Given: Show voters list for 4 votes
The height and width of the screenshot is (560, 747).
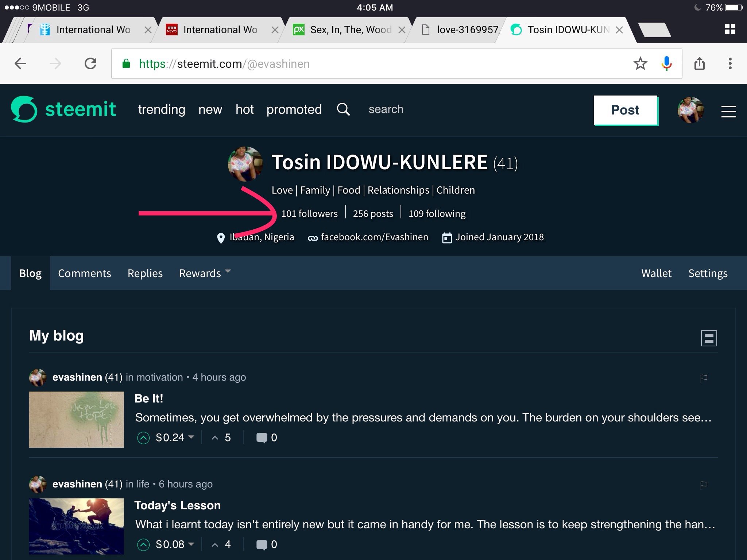Looking at the screenshot, I should (221, 545).
